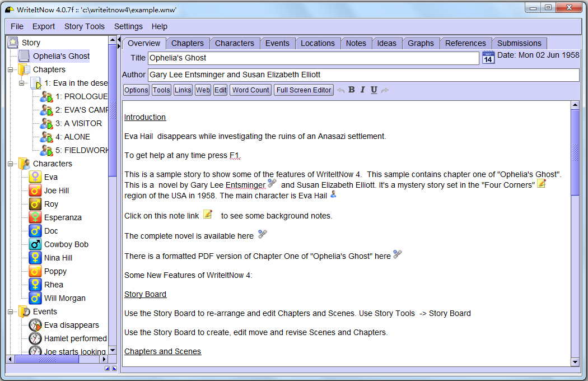
Task: Click Rhea's female character icon
Action: click(35, 285)
